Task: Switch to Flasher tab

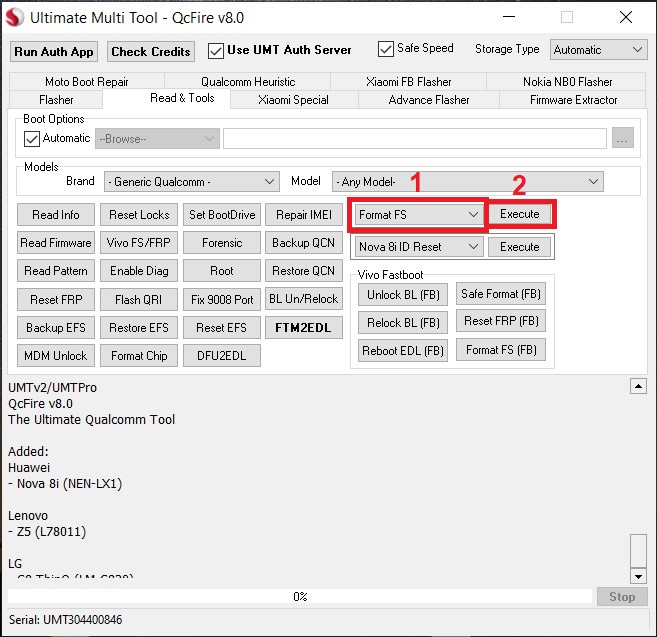Action: [x=56, y=100]
